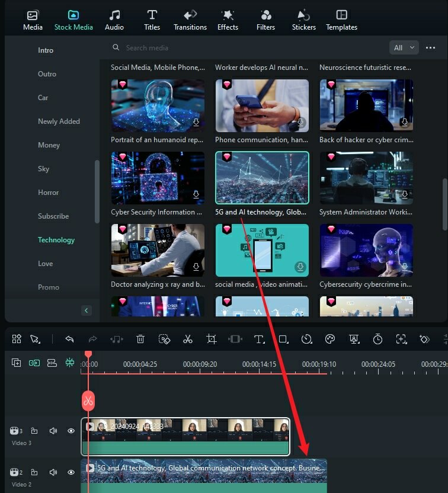
Task: Expand the All filter dropdown
Action: pos(404,48)
